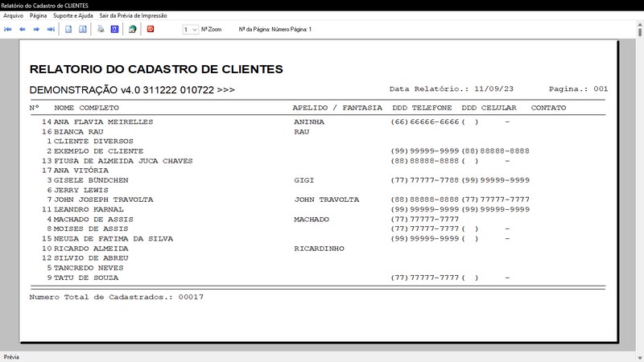The width and height of the screenshot is (644, 362).
Task: Click the globe email/web icon
Action: click(132, 29)
